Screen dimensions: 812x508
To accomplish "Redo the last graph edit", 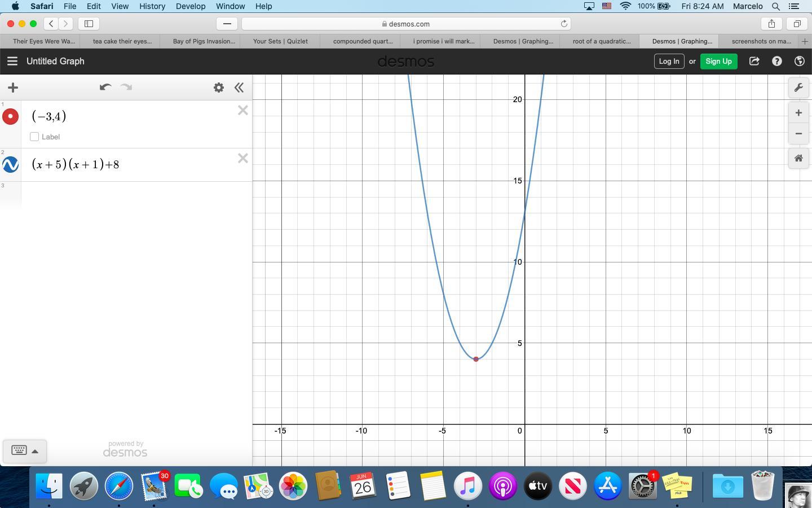I will 126,87.
